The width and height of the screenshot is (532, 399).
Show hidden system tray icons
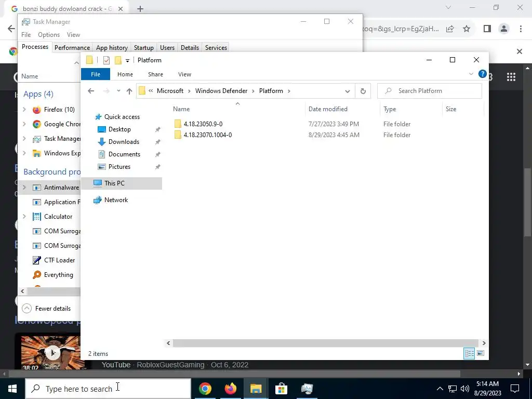pyautogui.click(x=440, y=389)
